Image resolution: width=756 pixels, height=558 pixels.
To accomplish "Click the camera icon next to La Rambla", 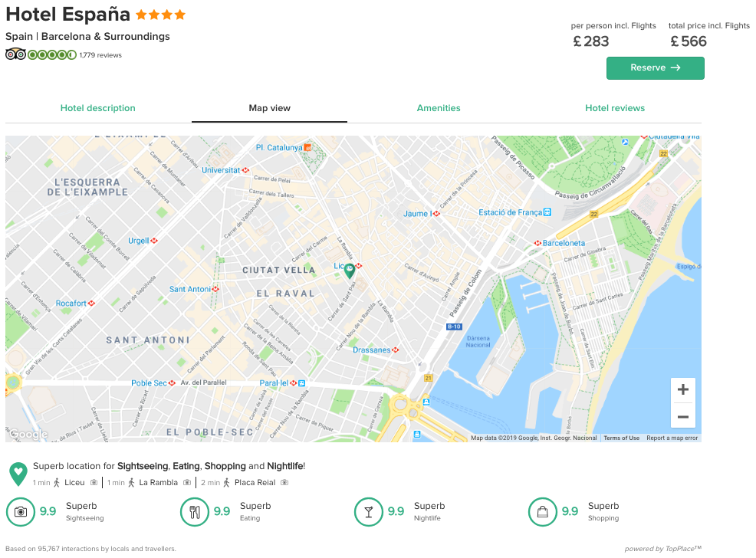I will pyautogui.click(x=187, y=482).
